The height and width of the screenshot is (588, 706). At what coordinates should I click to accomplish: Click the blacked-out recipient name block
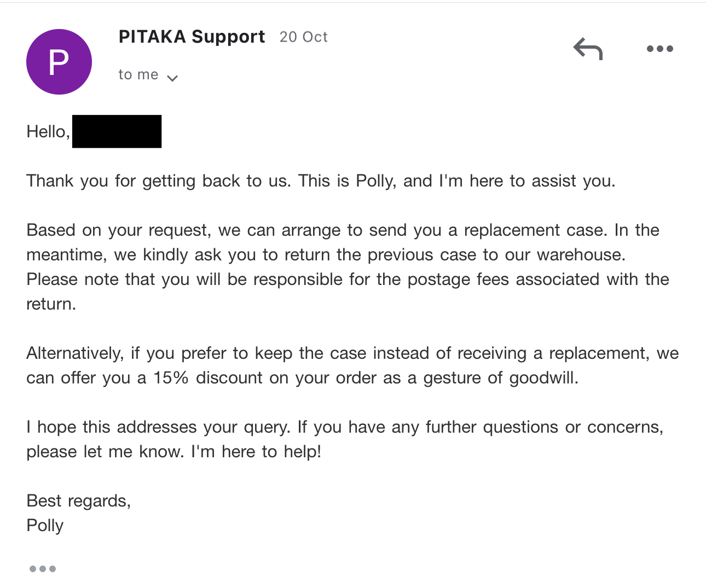coord(117,131)
